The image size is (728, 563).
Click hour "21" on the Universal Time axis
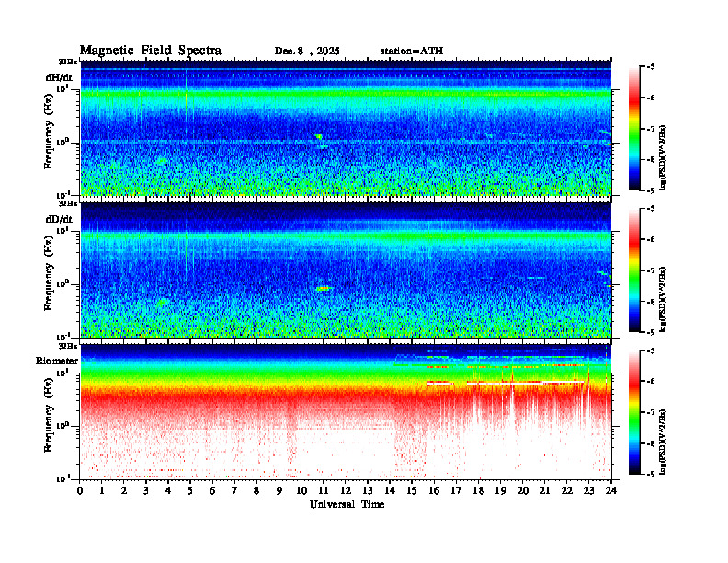544,491
